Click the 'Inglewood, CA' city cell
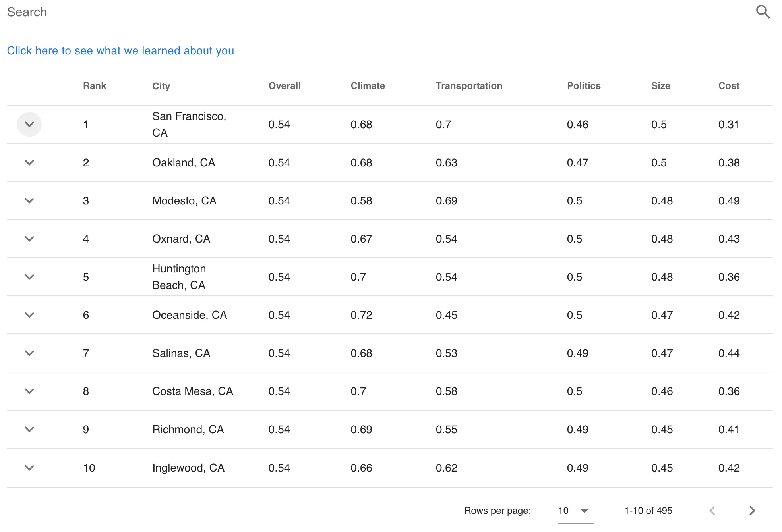 (x=188, y=468)
